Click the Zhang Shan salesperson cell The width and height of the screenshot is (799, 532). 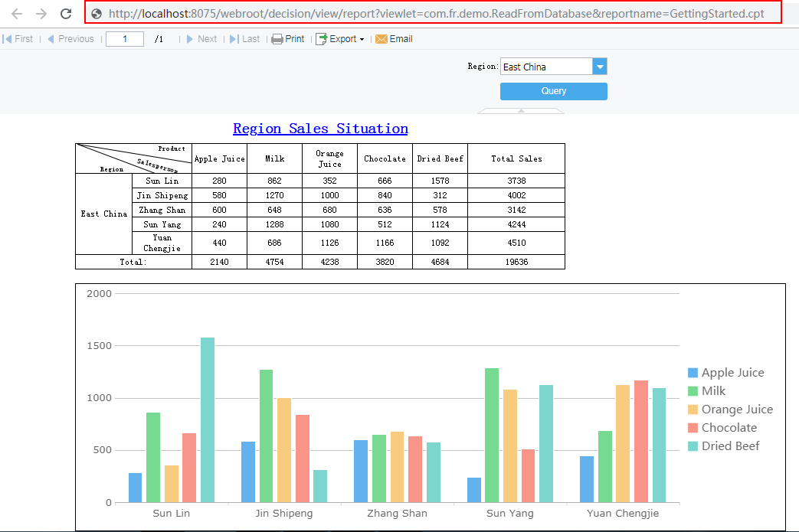pos(162,210)
